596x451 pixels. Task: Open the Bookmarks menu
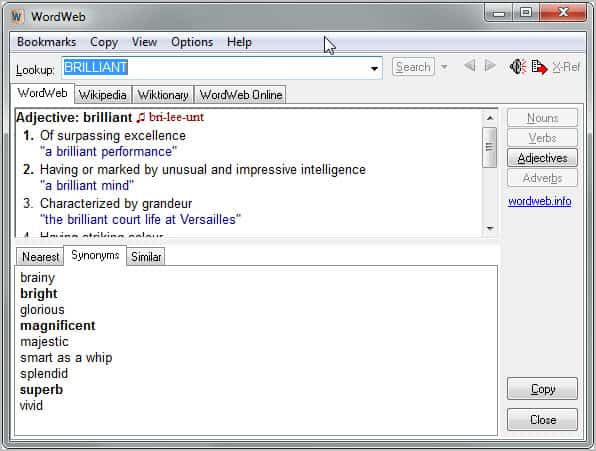[46, 42]
